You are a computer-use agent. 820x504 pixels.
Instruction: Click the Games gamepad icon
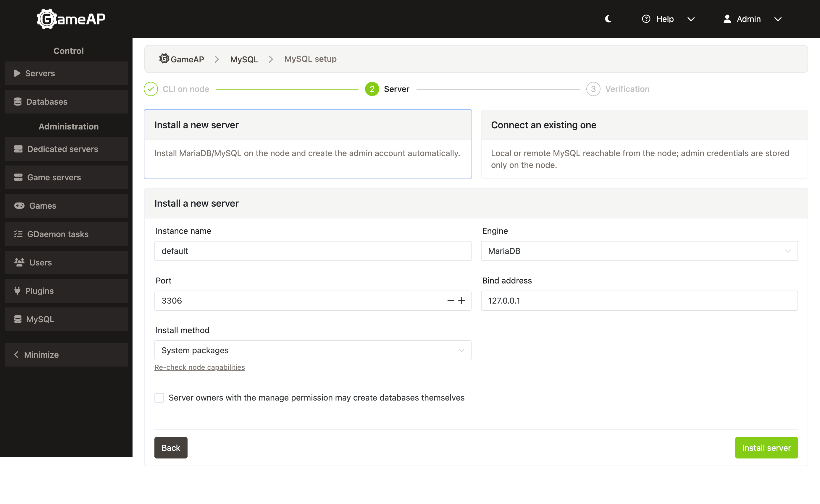(19, 206)
